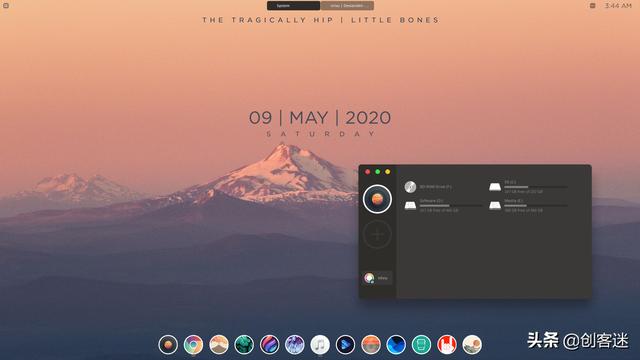This screenshot has height=360, width=640.
Task: Open the user account button at sidebar bottom
Action: [x=377, y=278]
